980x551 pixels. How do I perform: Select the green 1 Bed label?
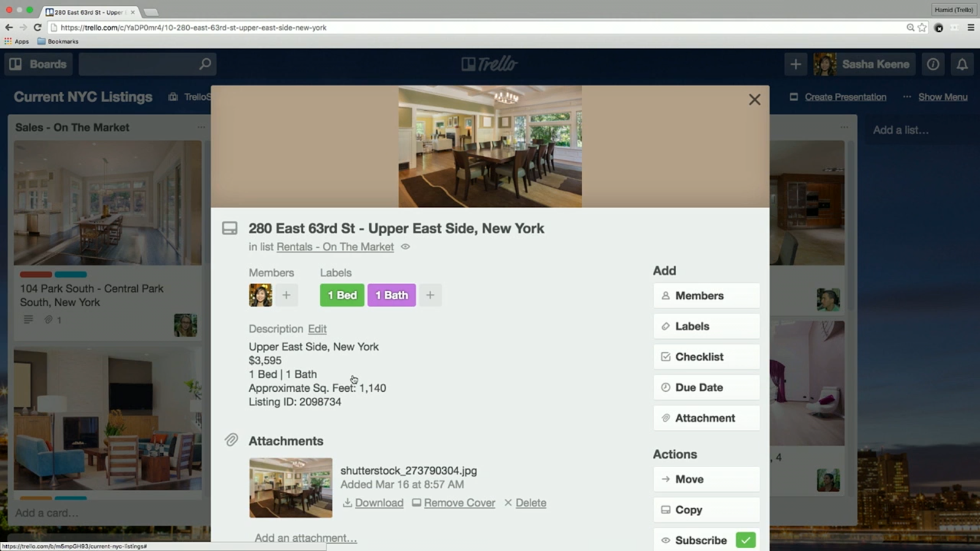coord(342,295)
